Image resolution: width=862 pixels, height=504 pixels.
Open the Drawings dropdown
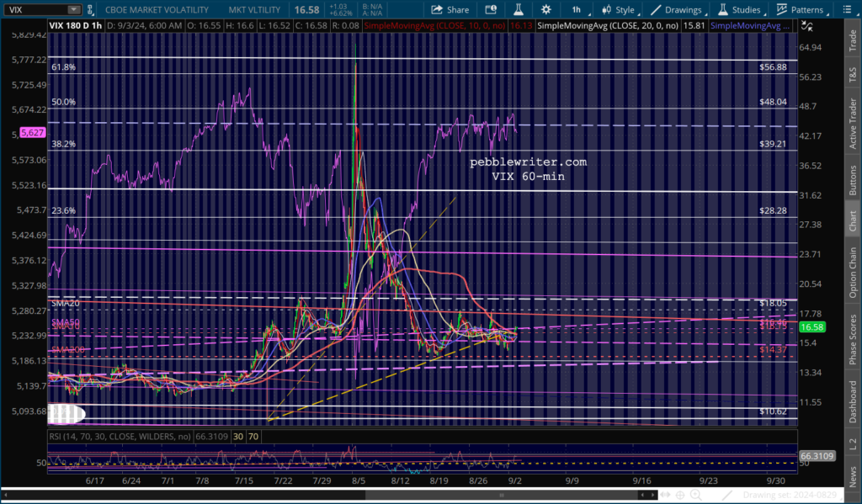[677, 9]
